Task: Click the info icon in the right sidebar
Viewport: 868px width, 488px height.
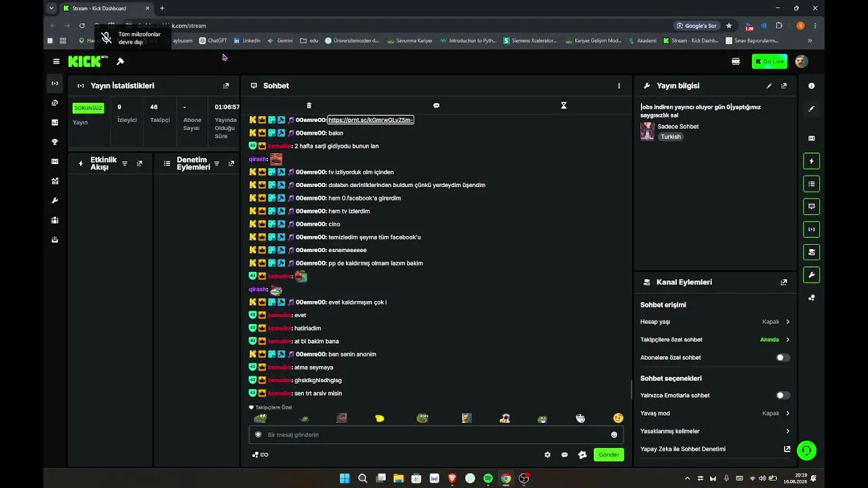Action: [x=812, y=86]
